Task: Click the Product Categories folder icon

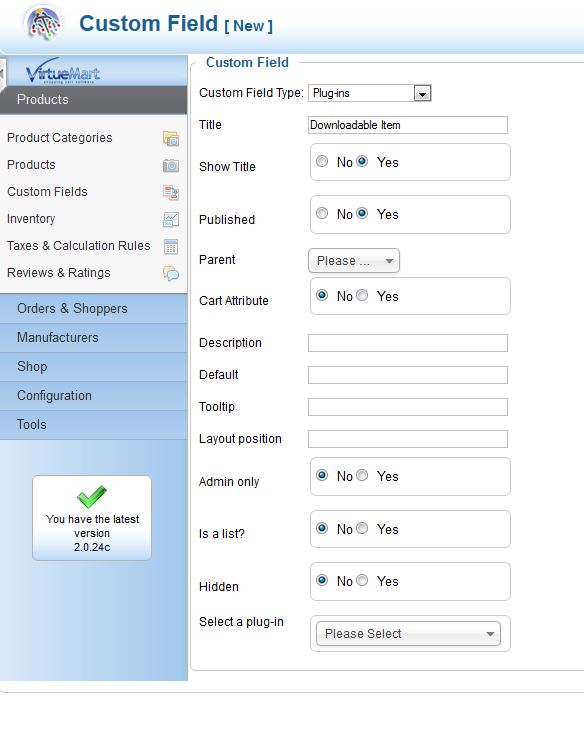Action: coord(171,138)
